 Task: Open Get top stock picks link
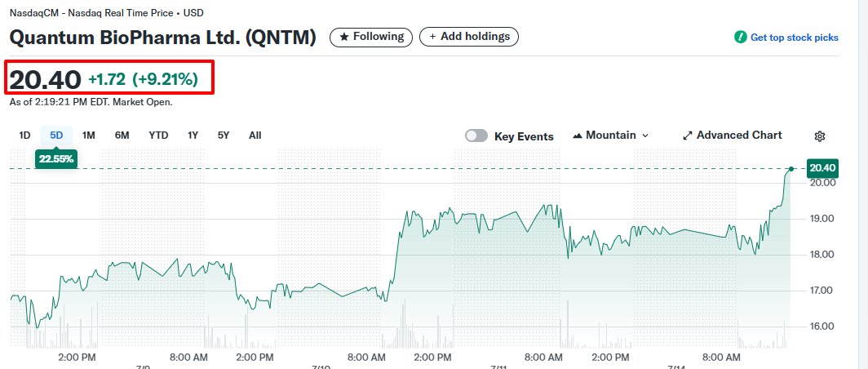795,38
